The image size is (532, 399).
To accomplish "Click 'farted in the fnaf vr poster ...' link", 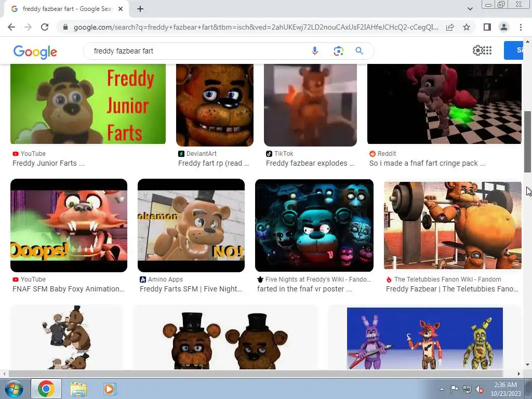I will coord(304,289).
